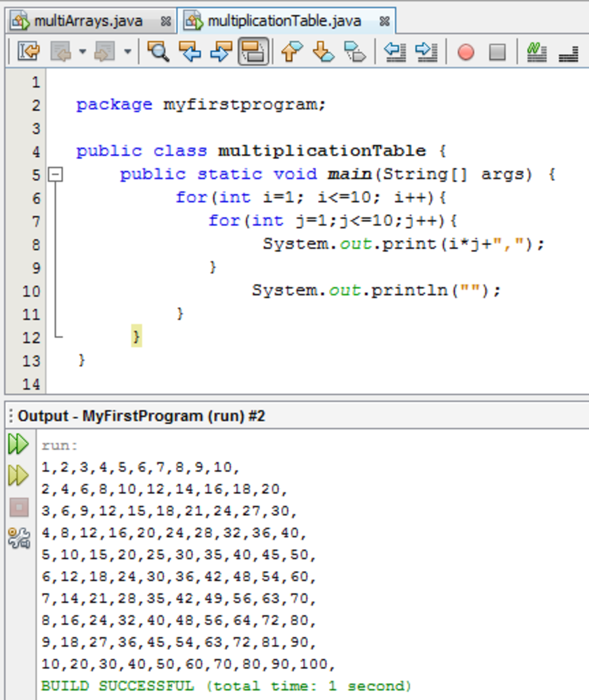Go to the next bookmark
Screen dimensions: 589x700
click(323, 52)
